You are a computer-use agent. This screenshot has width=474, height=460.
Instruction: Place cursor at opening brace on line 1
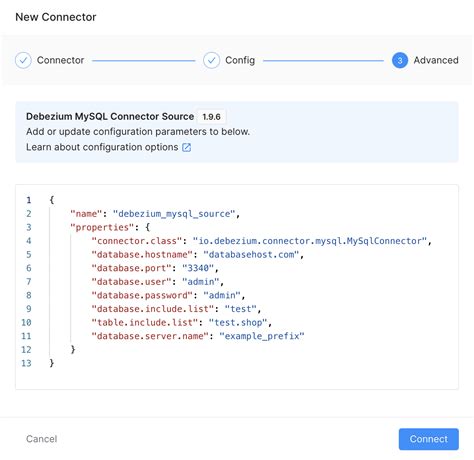52,200
